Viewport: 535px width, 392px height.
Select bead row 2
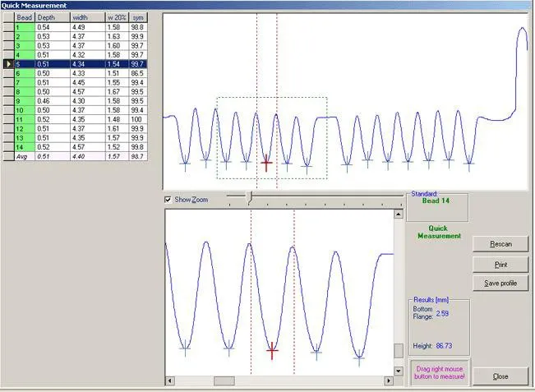[75, 36]
